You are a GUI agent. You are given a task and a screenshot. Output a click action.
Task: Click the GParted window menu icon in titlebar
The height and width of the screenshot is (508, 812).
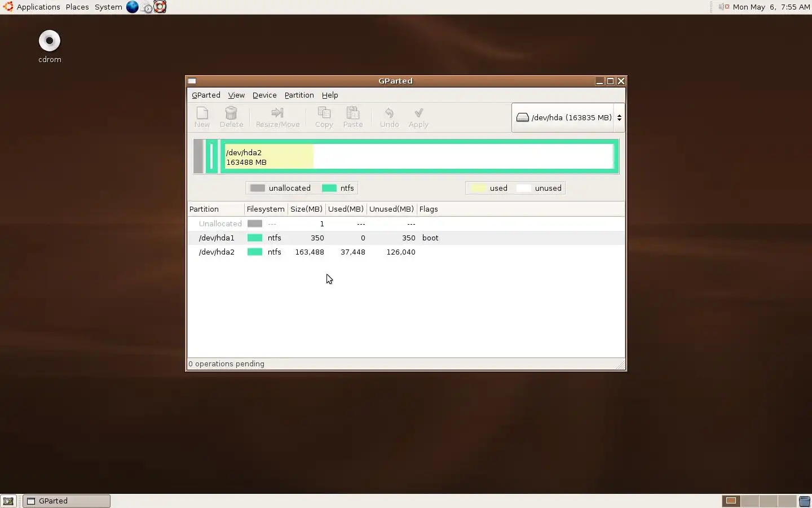[x=192, y=81]
